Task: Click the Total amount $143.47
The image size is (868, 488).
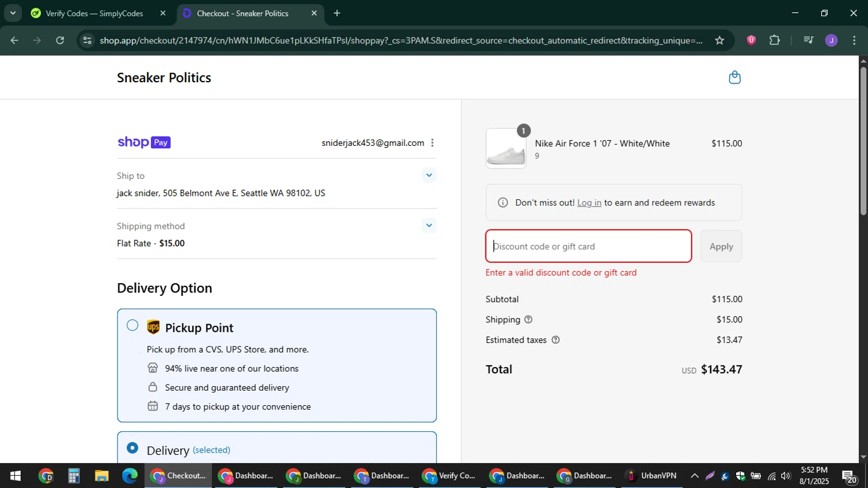Action: point(722,369)
